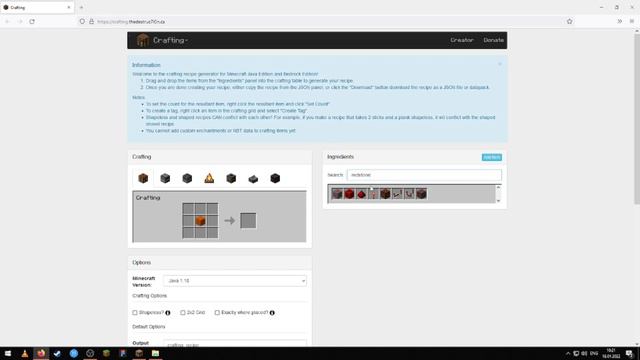Image resolution: width=640 pixels, height=360 pixels.
Task: Pick the redstone dust ingredient
Action: tap(361, 194)
